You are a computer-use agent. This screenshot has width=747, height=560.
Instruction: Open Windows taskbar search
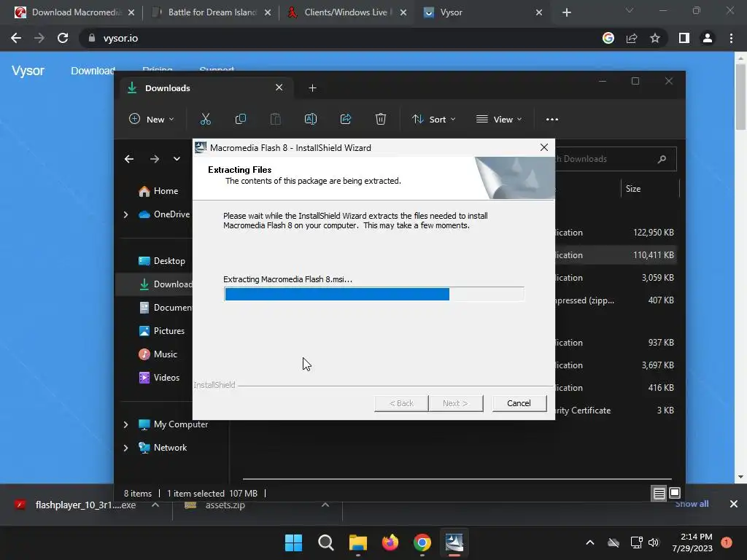point(326,542)
